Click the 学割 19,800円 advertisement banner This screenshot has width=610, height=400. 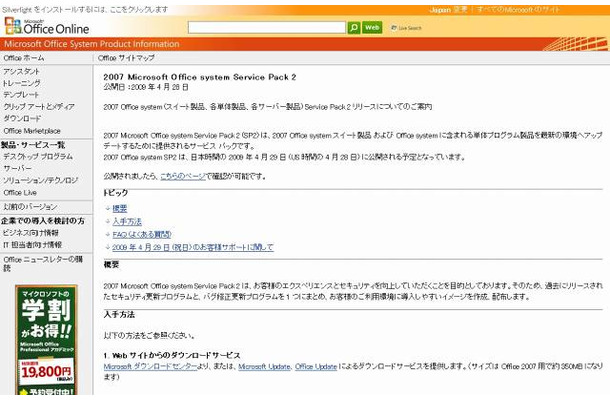[x=46, y=340]
